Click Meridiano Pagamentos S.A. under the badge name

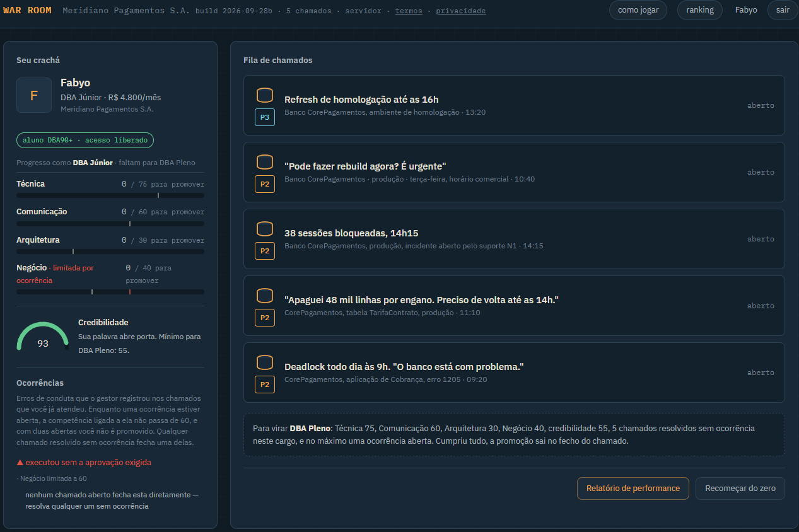pos(107,109)
